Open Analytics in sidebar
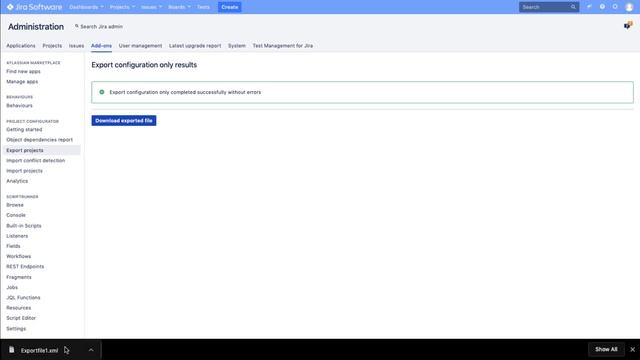This screenshot has width=640, height=360. click(x=17, y=181)
